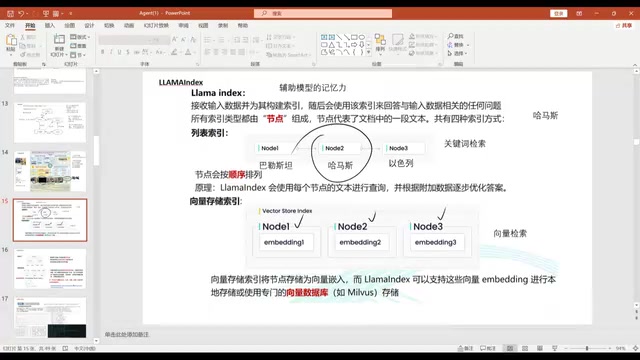Reset the slide (重置) button
Image resolution: width=640 pixels, height=360 pixels.
79,46
